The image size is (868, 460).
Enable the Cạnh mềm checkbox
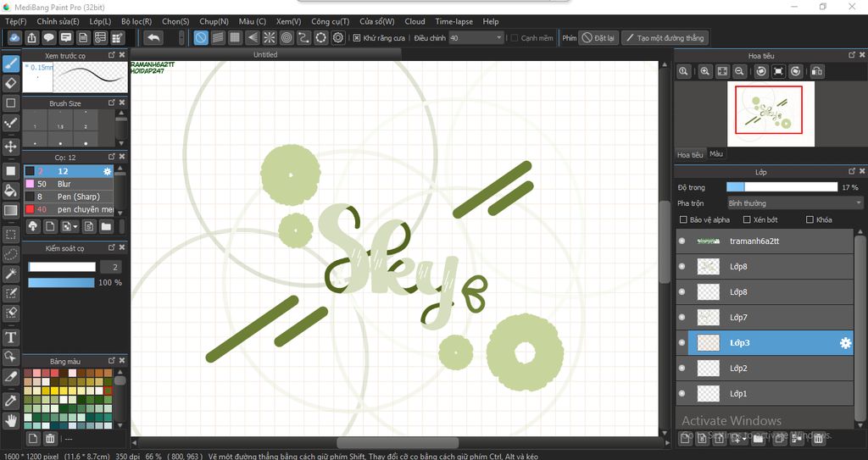(x=515, y=38)
